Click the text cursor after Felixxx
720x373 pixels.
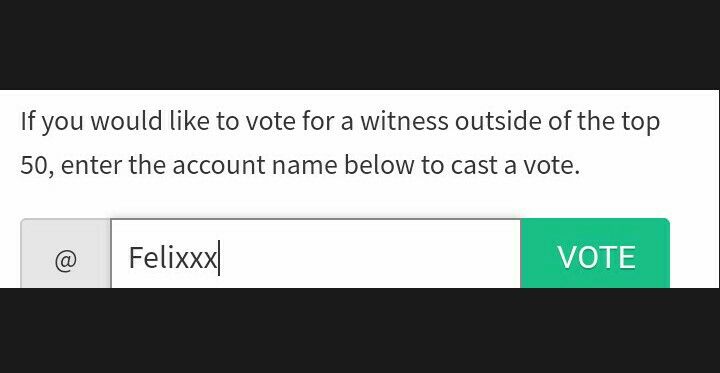coord(219,258)
